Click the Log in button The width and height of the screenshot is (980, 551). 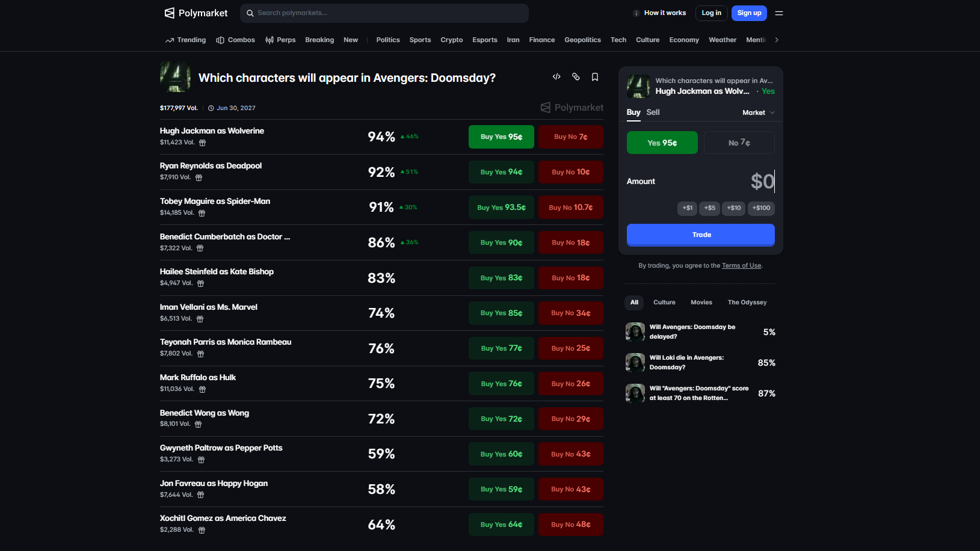coord(712,13)
